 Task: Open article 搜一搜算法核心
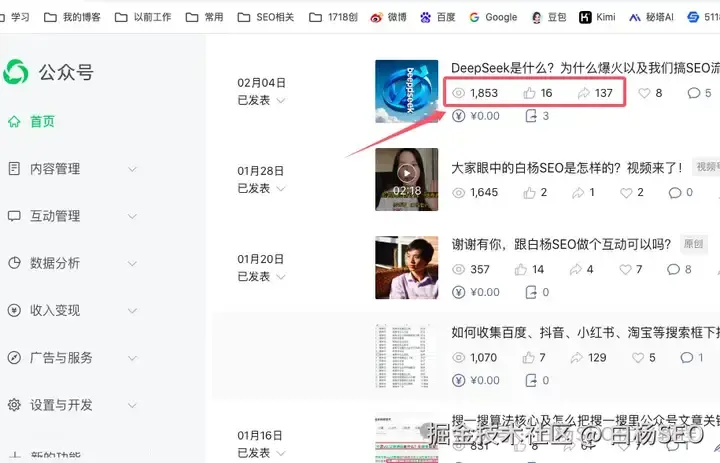[585, 420]
